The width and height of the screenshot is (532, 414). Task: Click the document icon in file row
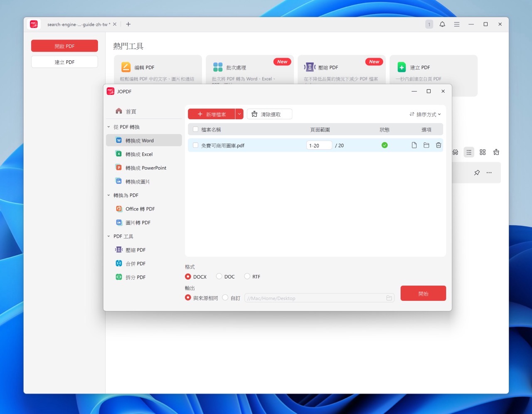(x=414, y=145)
